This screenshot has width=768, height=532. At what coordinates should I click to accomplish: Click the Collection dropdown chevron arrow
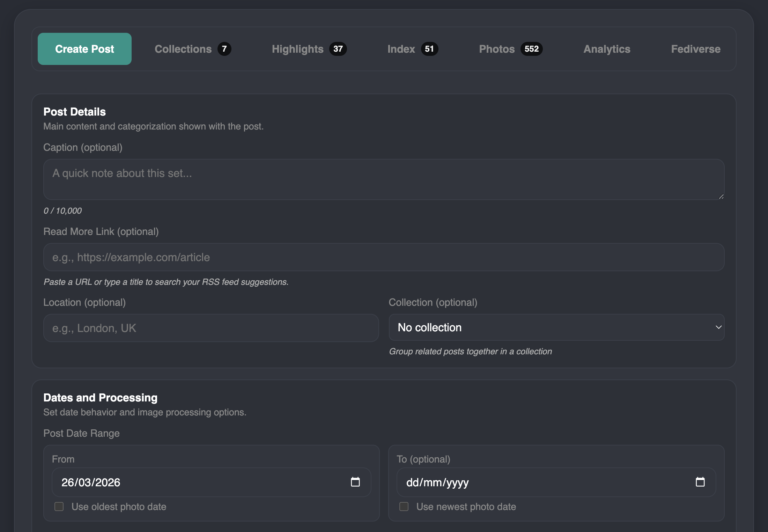click(x=718, y=327)
